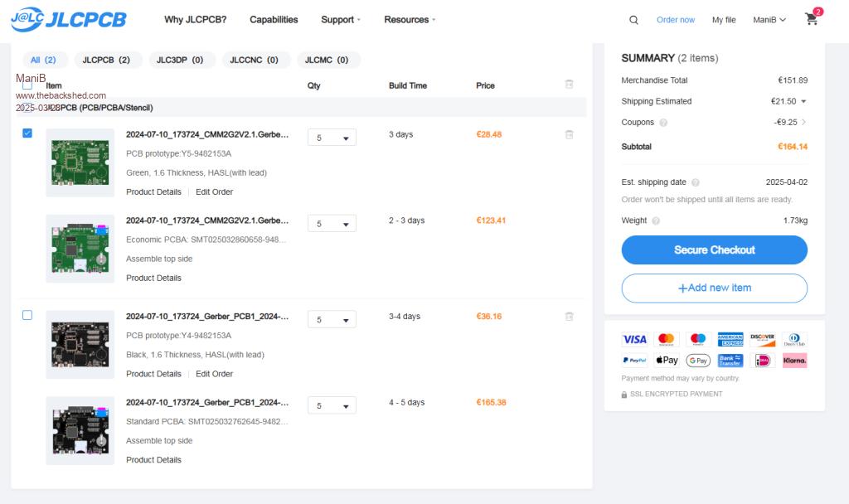
Task: Click the search magnifier icon in header
Action: (x=633, y=20)
